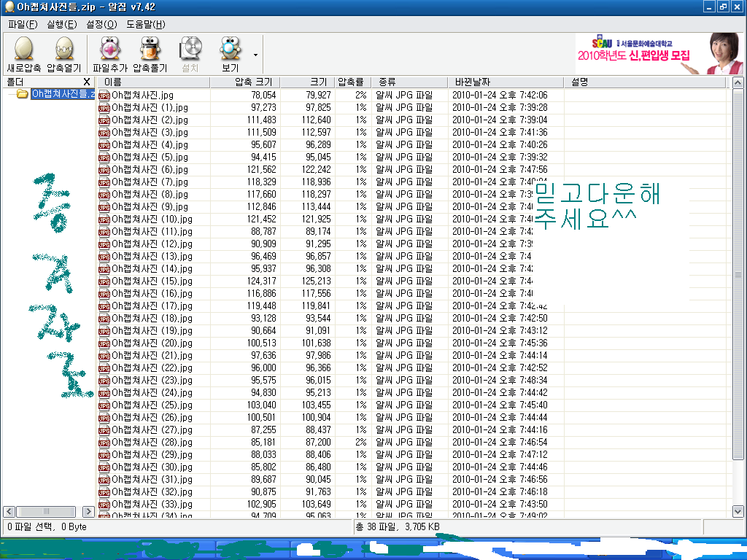Sort by the 이름 column header
The height and width of the screenshot is (560, 747).
153,82
